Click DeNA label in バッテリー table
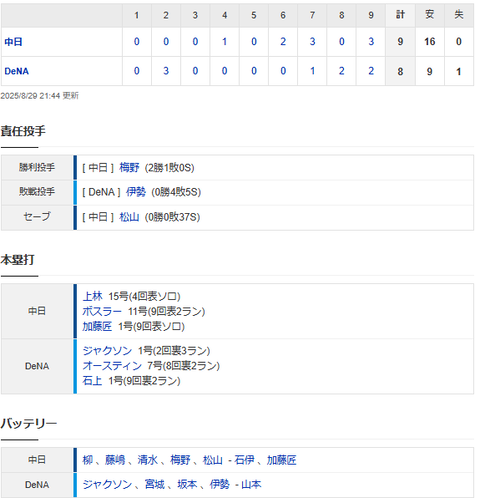Image resolution: width=480 pixels, height=498 pixels. pos(37,484)
